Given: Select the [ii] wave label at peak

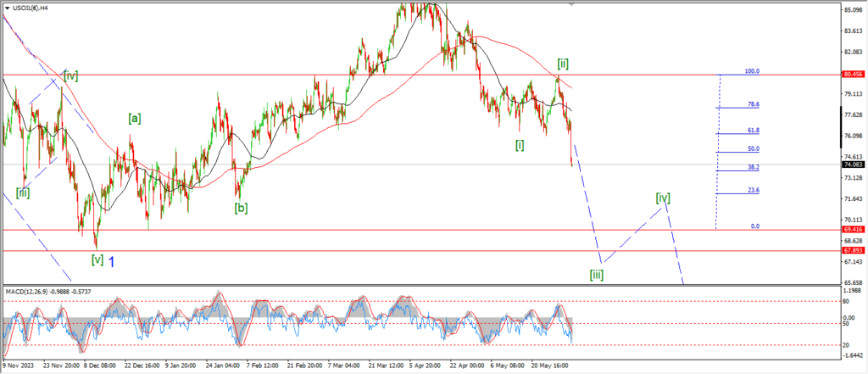Looking at the screenshot, I should pyautogui.click(x=562, y=63).
